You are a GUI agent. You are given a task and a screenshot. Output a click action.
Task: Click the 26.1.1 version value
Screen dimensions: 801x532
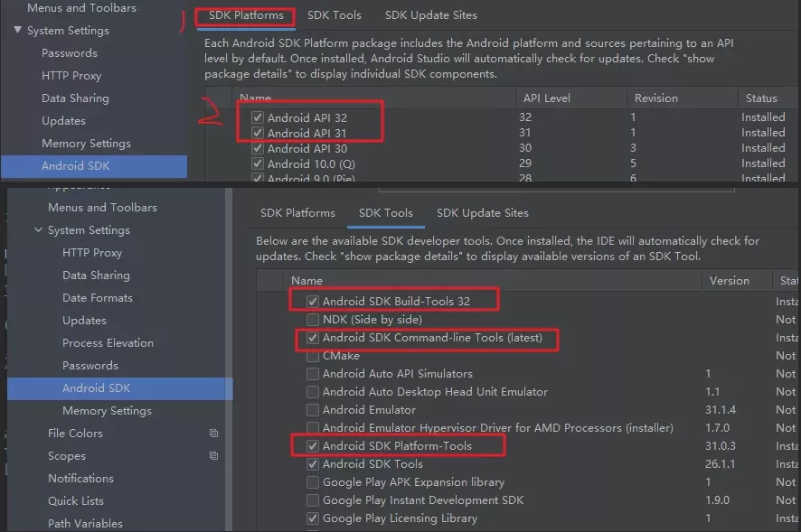[x=720, y=464]
